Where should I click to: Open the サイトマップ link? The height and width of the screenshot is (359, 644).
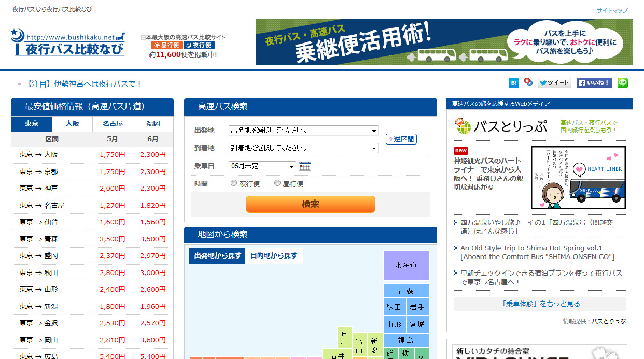(612, 10)
